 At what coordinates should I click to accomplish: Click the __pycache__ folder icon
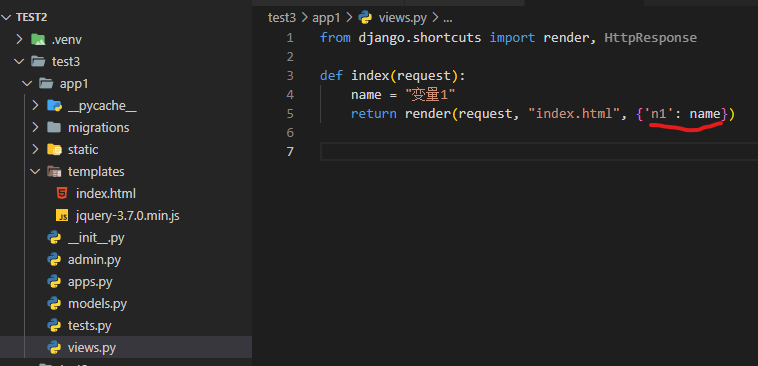tap(54, 105)
